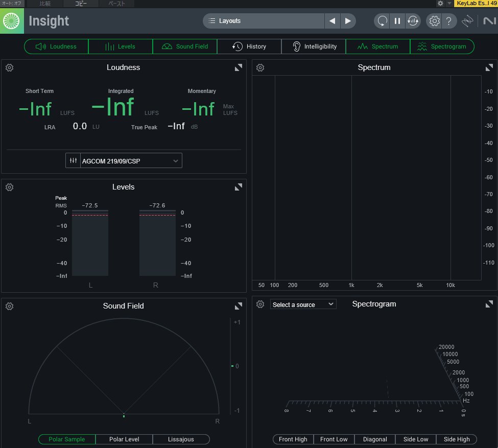
Task: Choose Front Low spectrogram angle
Action: 334,439
